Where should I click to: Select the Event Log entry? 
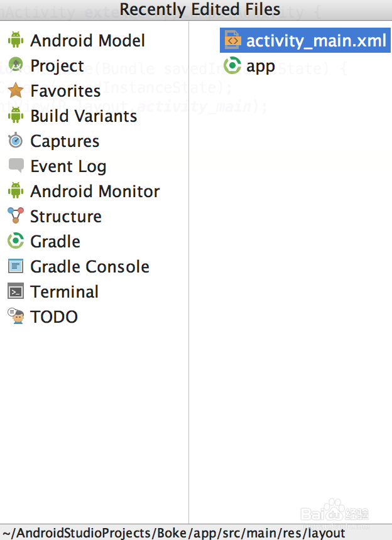[68, 166]
